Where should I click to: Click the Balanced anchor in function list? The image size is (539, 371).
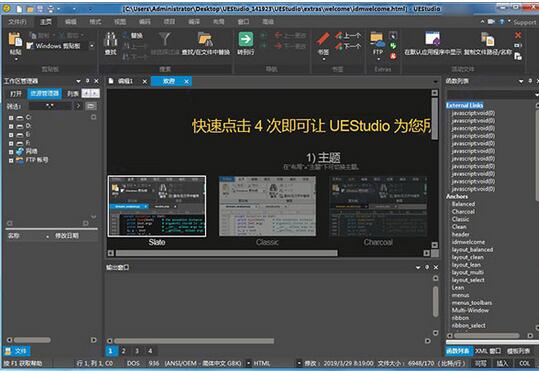coord(463,204)
